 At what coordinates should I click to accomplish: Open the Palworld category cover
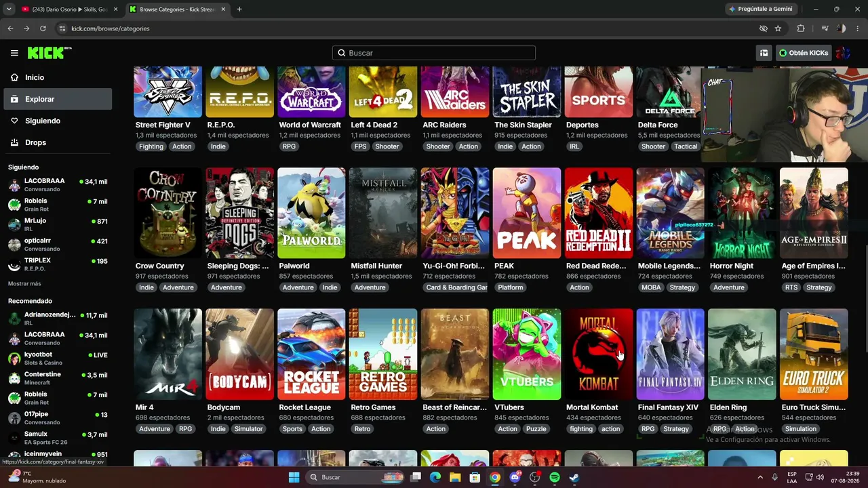click(311, 213)
